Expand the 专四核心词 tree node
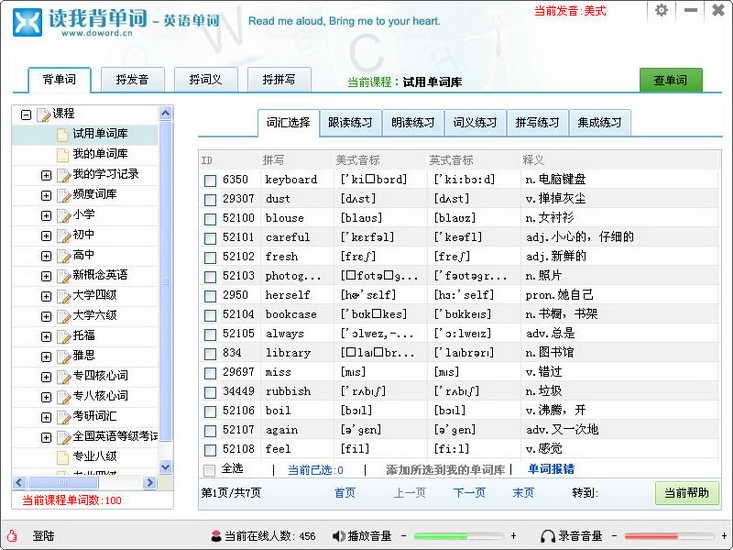The image size is (733, 550). pyautogui.click(x=46, y=377)
